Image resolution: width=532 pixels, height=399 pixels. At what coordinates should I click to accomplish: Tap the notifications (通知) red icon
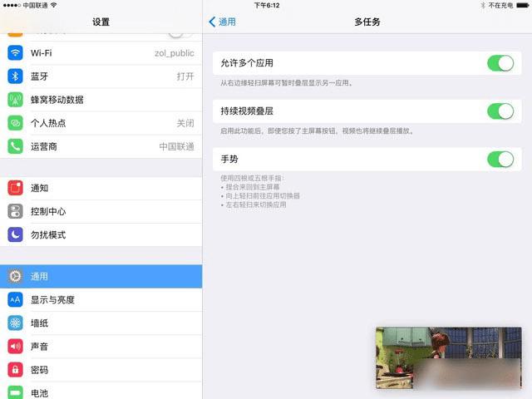click(15, 188)
